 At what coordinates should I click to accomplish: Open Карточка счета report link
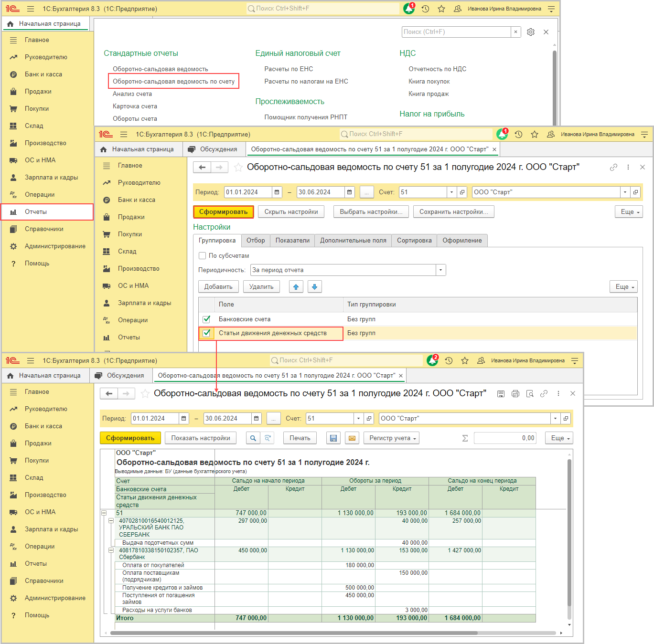coord(135,106)
